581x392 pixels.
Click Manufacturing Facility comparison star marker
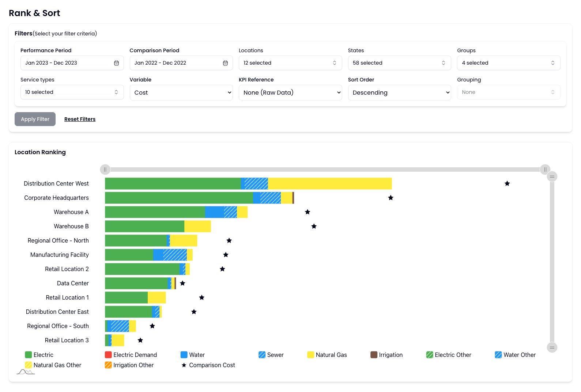(x=226, y=255)
